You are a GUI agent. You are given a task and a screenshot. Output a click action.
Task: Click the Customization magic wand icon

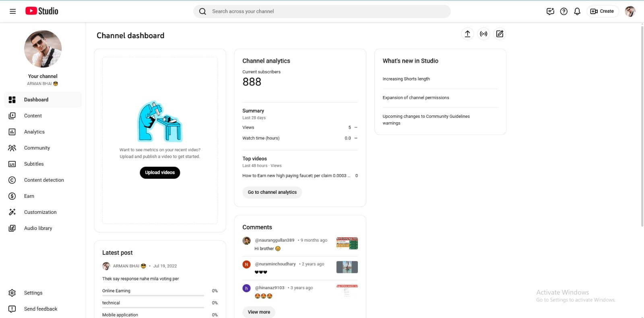coord(12,212)
